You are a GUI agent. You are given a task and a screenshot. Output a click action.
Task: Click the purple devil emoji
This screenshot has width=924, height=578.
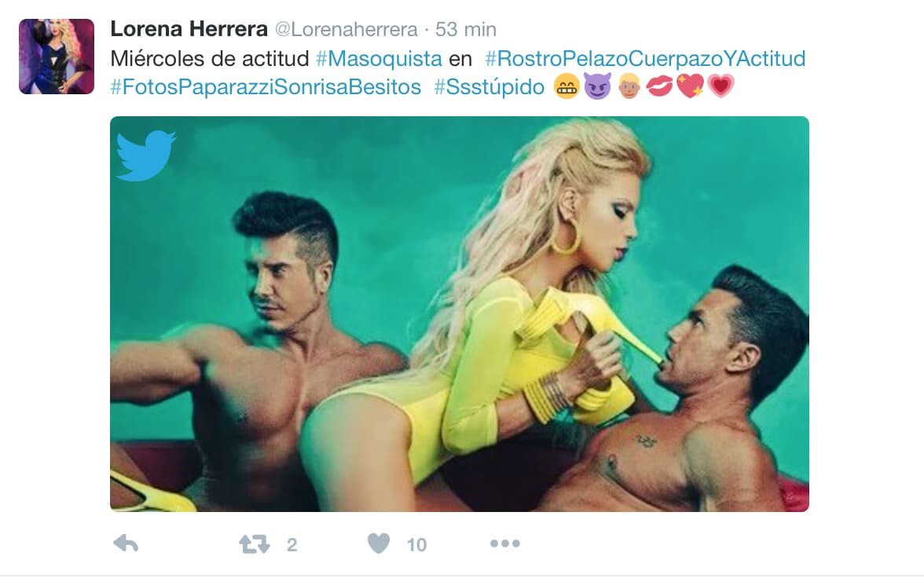coord(597,86)
